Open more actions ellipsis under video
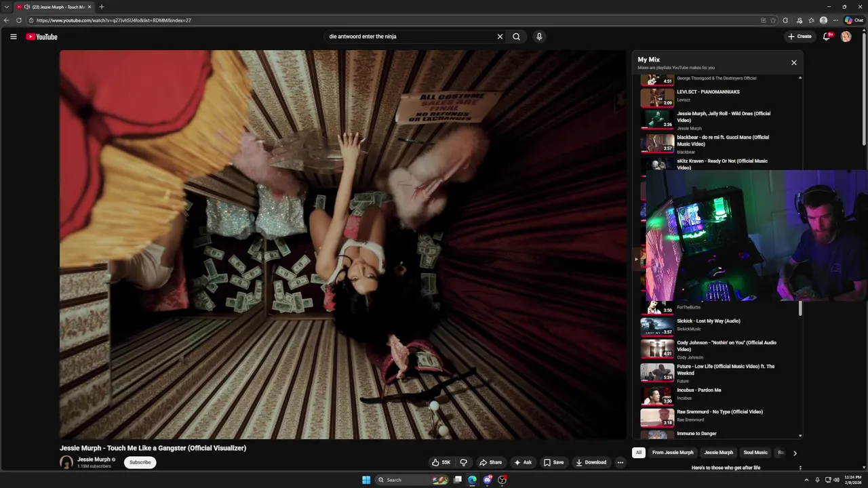868x488 pixels. point(620,462)
